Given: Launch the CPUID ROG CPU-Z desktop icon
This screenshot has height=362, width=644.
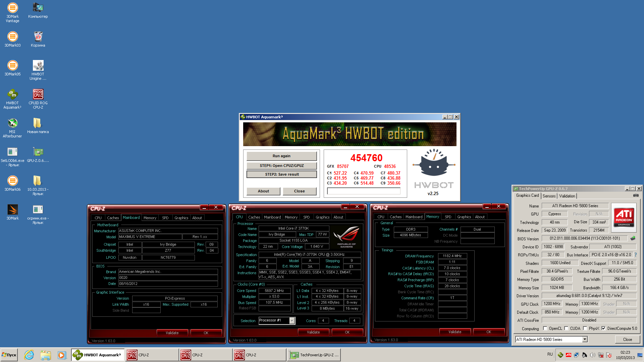Looking at the screenshot, I should pyautogui.click(x=38, y=99).
